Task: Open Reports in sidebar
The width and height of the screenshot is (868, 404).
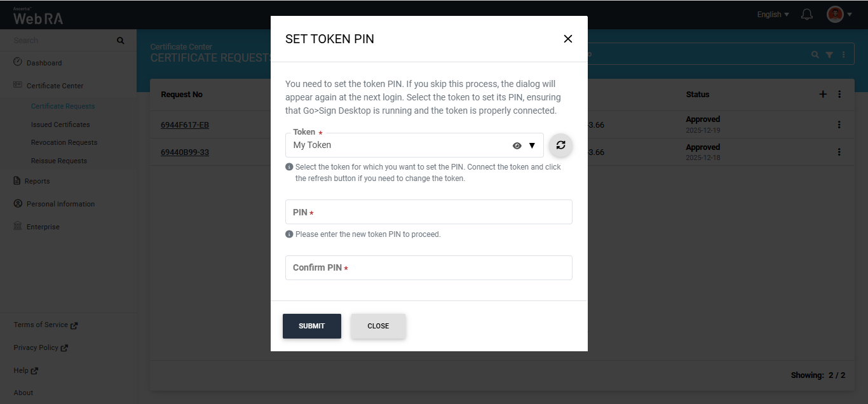Action: coord(37,181)
